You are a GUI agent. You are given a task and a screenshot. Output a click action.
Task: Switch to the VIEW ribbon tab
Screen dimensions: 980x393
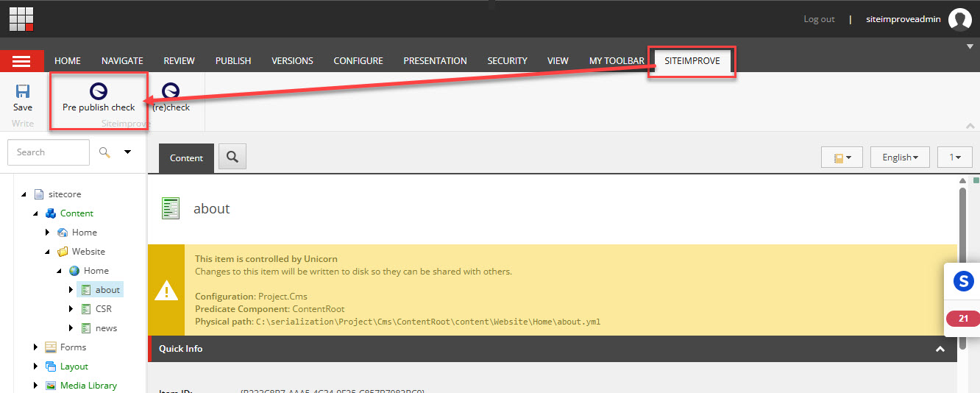(x=558, y=61)
